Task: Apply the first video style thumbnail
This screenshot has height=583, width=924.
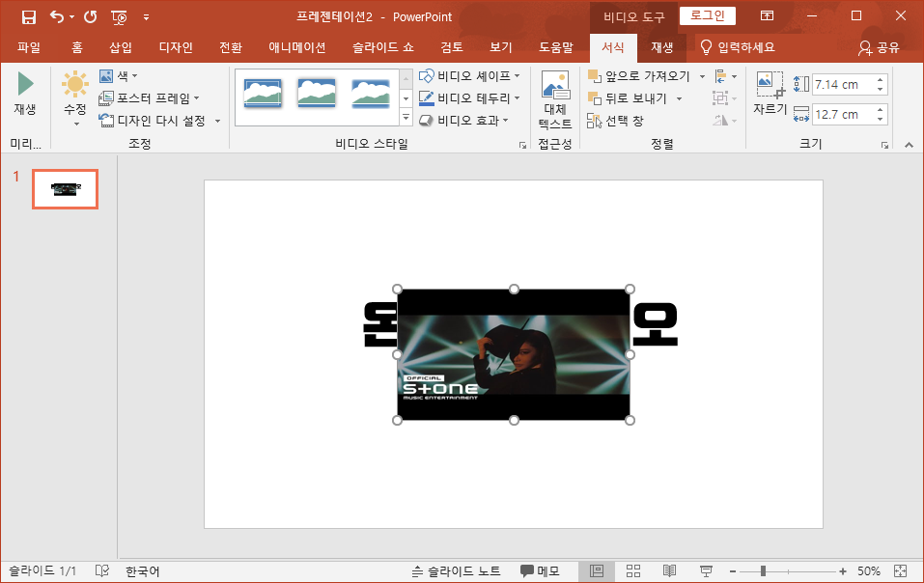Action: (263, 93)
